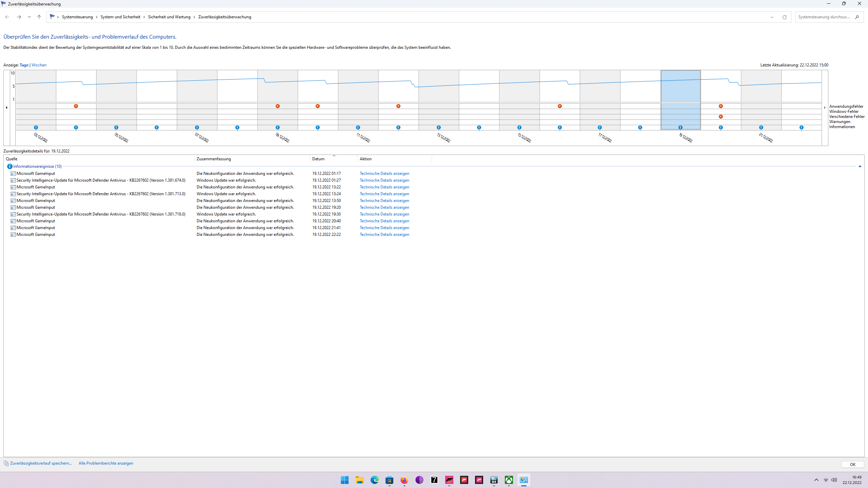Open Firefox from the taskbar

tap(404, 480)
